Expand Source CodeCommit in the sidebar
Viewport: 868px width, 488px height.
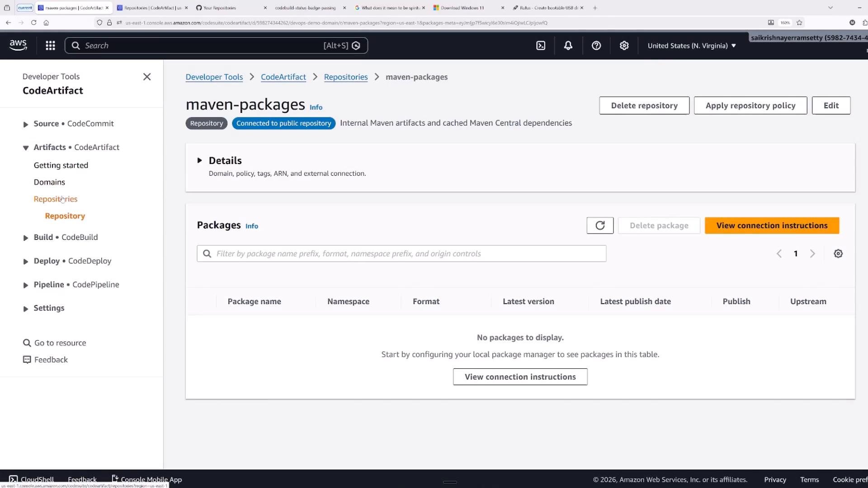tap(26, 124)
